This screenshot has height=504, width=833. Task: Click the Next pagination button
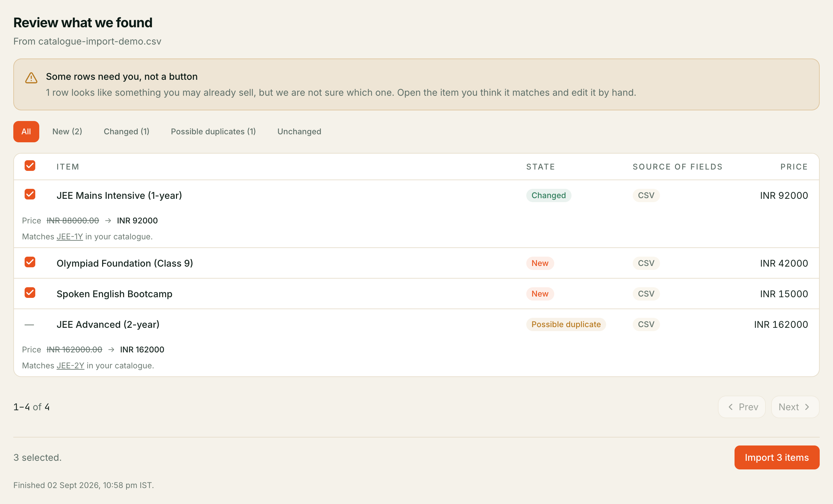point(795,407)
